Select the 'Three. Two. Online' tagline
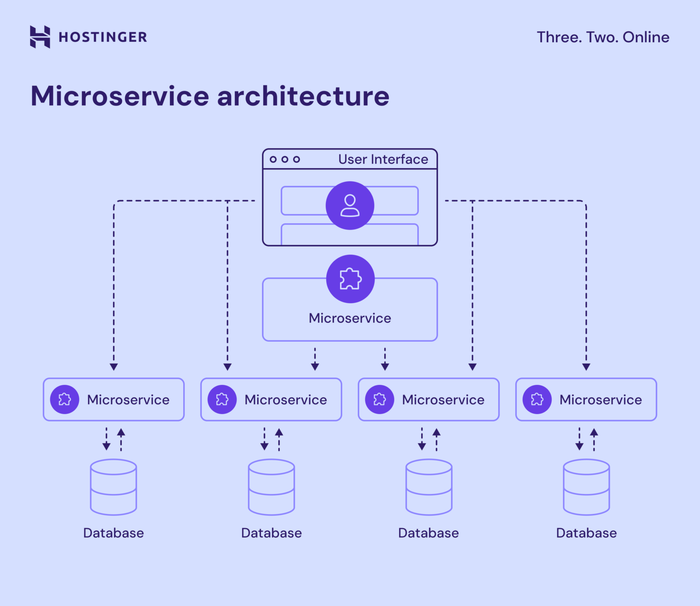Image resolution: width=700 pixels, height=606 pixels. 603,37
